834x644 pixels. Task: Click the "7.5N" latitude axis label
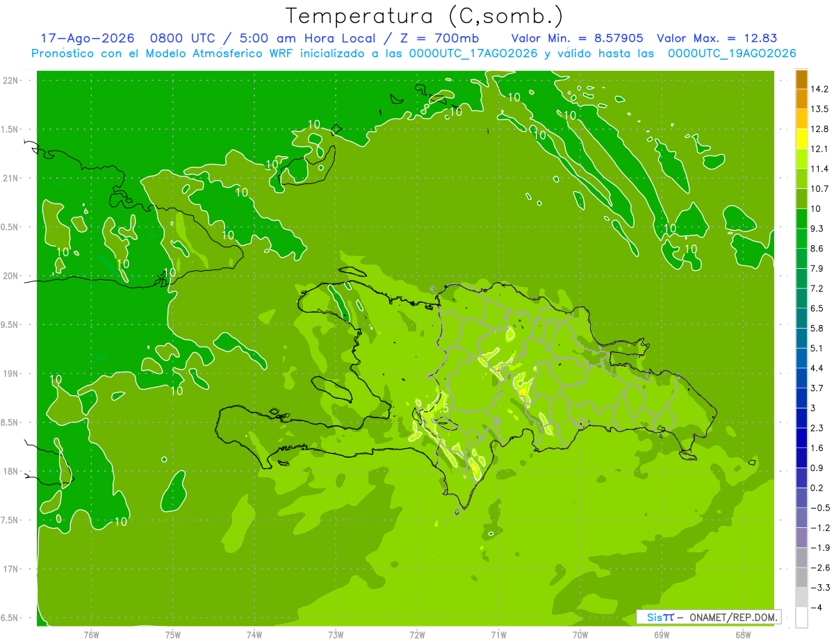pyautogui.click(x=10, y=520)
